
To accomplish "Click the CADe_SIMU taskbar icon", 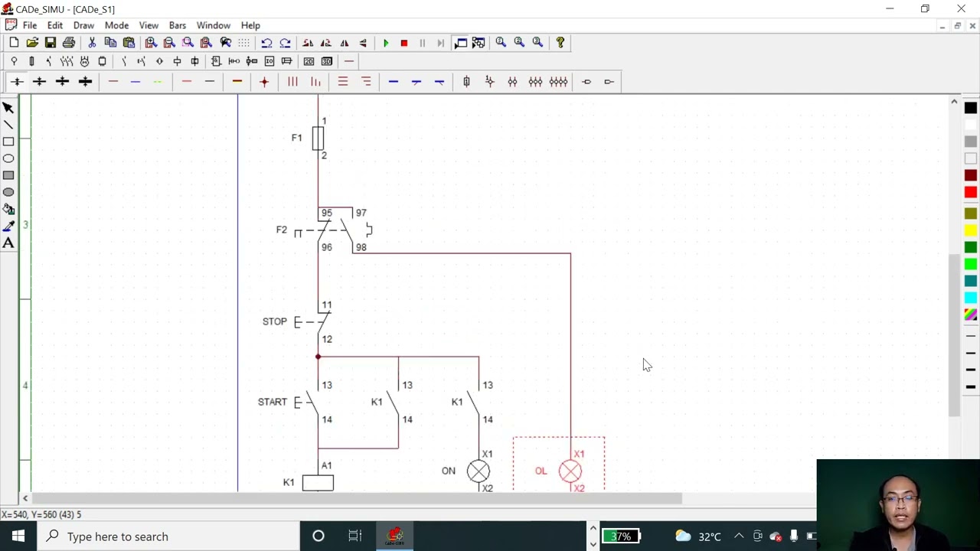I will tap(395, 536).
